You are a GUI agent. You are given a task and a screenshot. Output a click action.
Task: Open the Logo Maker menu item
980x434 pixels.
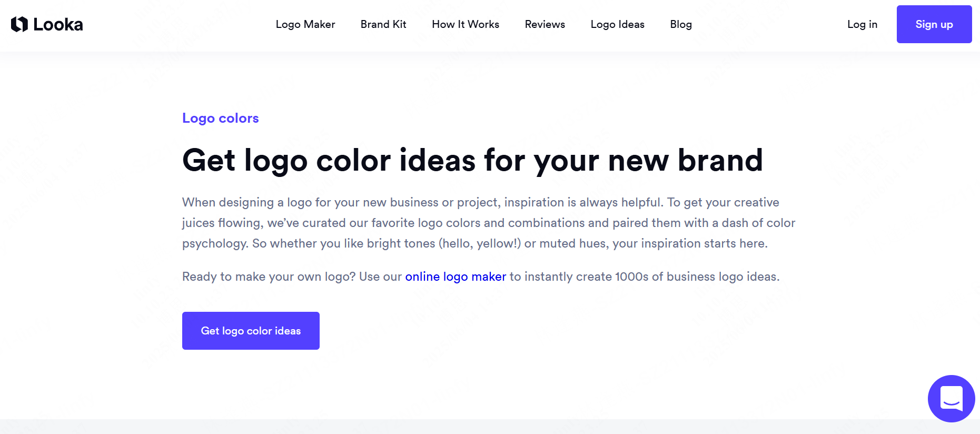coord(305,24)
